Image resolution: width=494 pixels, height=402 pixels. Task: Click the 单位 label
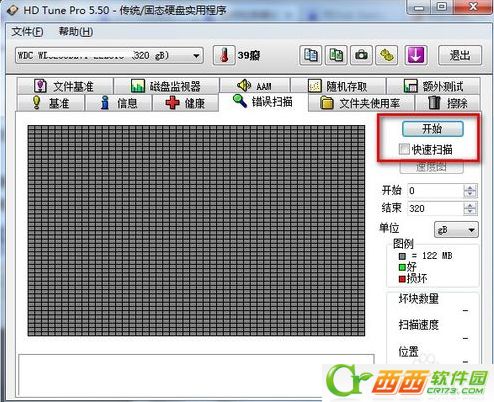click(x=389, y=228)
